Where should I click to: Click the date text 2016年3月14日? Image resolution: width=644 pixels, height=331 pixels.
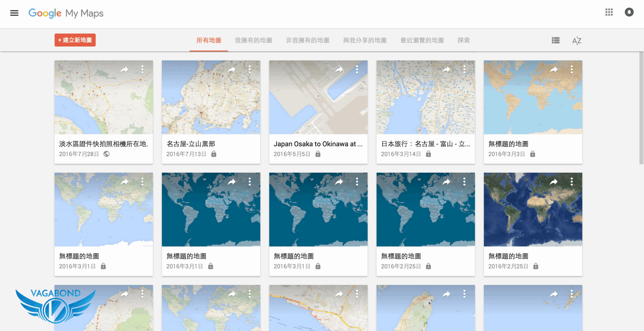pyautogui.click(x=401, y=154)
